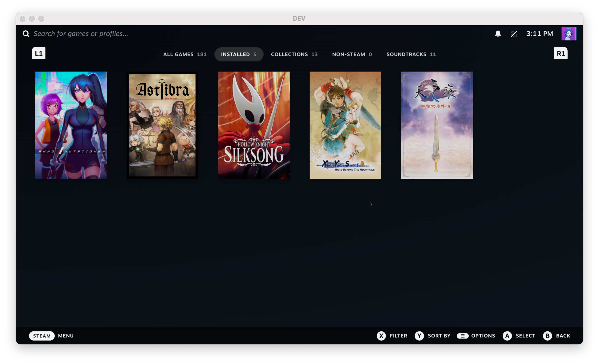Open the Soundtracks tab
This screenshot has width=599, height=364.
pyautogui.click(x=411, y=54)
